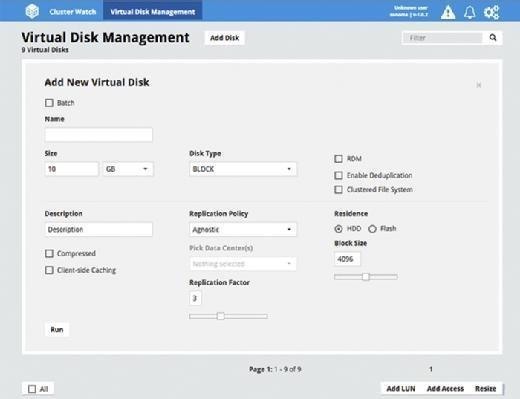The image size is (520, 399).
Task: Click the Add LUN button
Action: (401, 389)
